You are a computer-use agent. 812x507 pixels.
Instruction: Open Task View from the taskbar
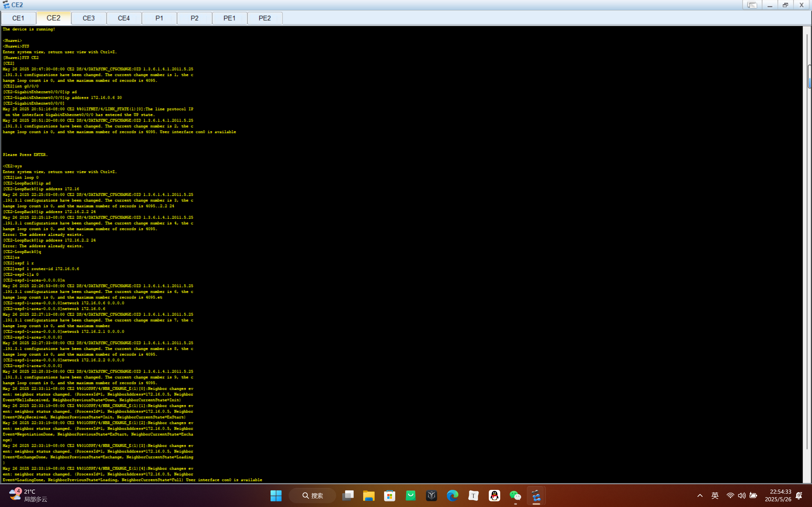(x=348, y=496)
